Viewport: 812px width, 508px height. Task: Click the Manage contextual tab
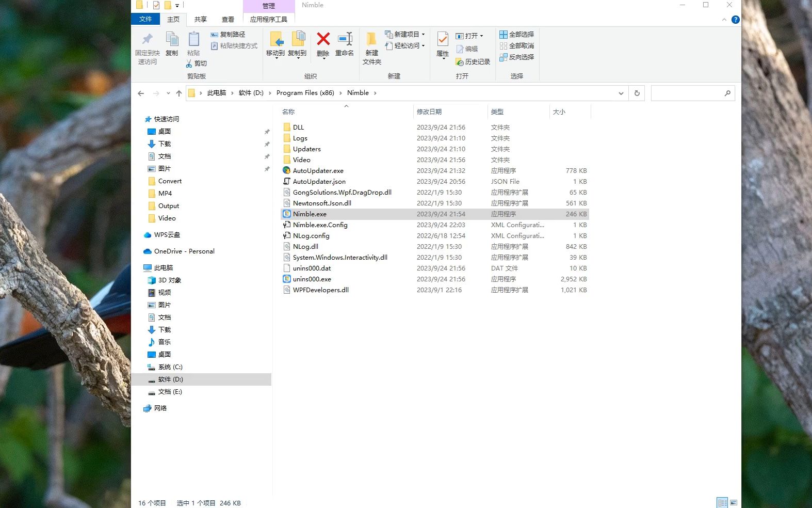point(269,6)
